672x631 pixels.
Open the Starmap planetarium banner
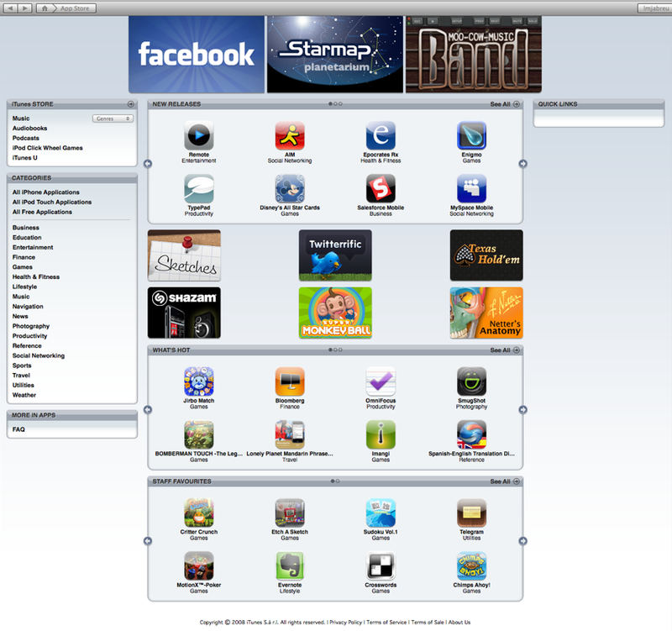point(335,55)
